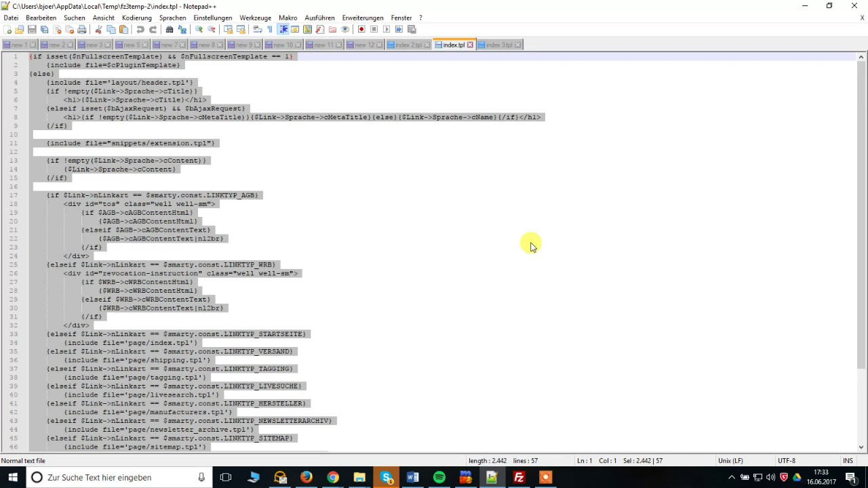Switch to the index 3.tpl tab
Viewport: 868px width, 488px height.
click(499, 45)
